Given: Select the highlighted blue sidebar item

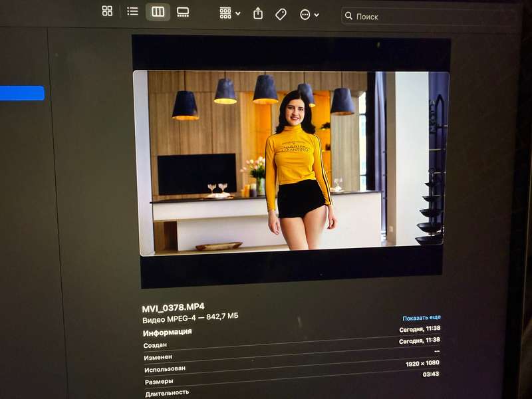Looking at the screenshot, I should (x=22, y=93).
